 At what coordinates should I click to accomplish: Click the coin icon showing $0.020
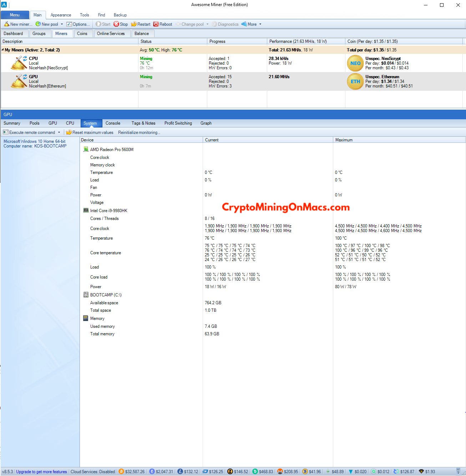coord(350,472)
